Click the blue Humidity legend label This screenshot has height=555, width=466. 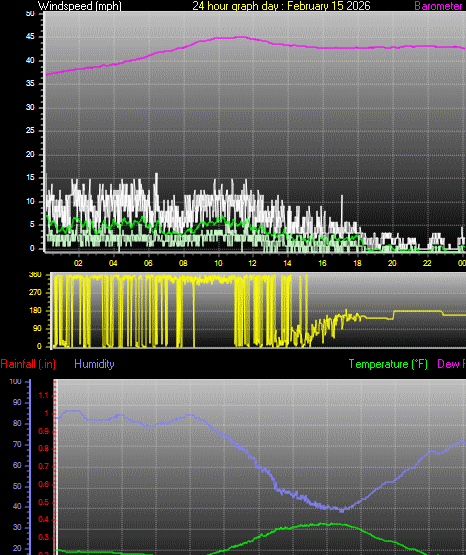coord(94,364)
